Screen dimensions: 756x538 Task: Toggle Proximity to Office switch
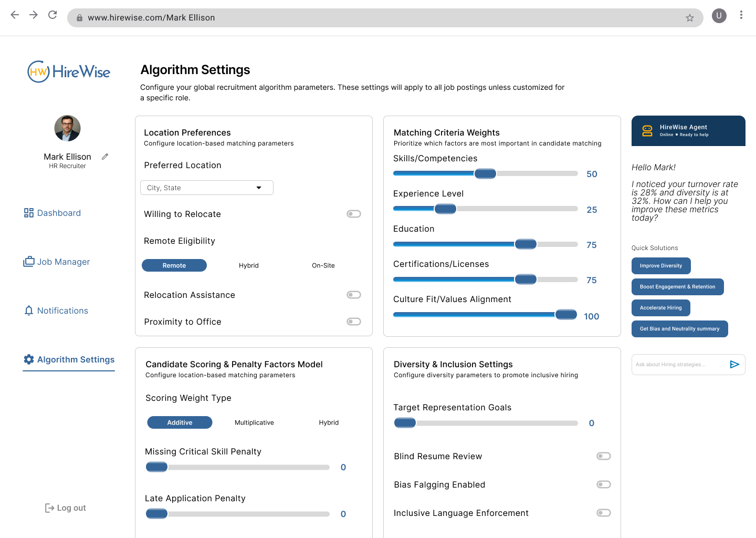coord(353,322)
